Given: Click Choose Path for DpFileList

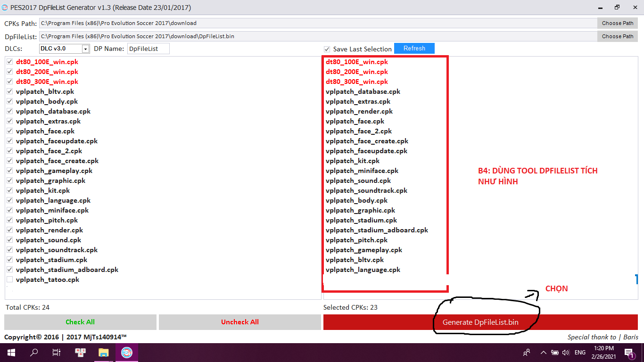Looking at the screenshot, I should (618, 36).
